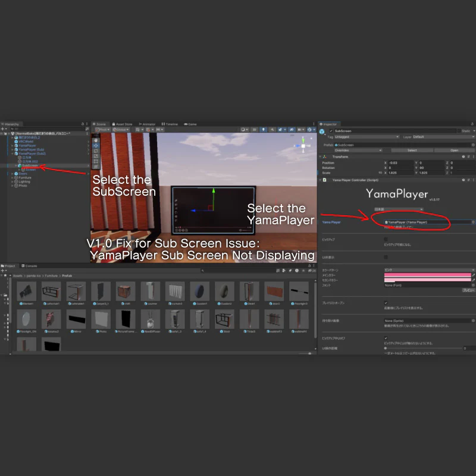Image resolution: width=476 pixels, height=476 pixels.
Task: Open the Tag Untagged dropdown
Action: click(x=367, y=137)
